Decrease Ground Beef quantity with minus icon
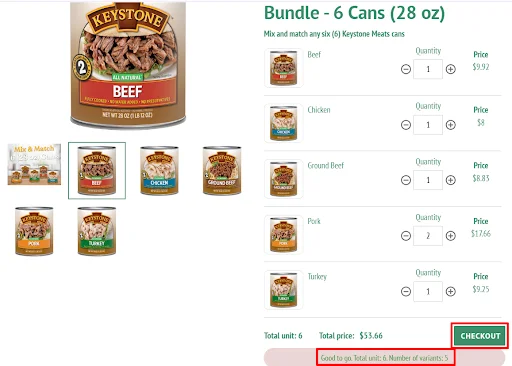Screen dimensions: 512x366 (406, 180)
